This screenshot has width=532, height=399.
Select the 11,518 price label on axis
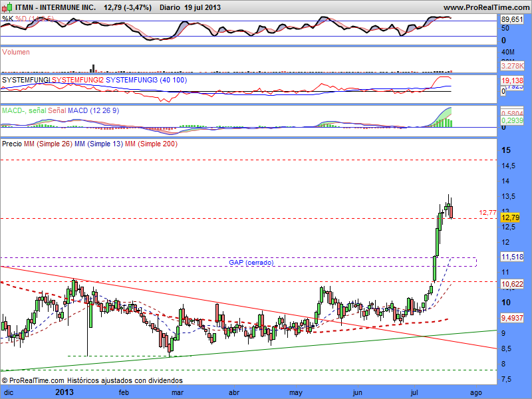[511, 257]
